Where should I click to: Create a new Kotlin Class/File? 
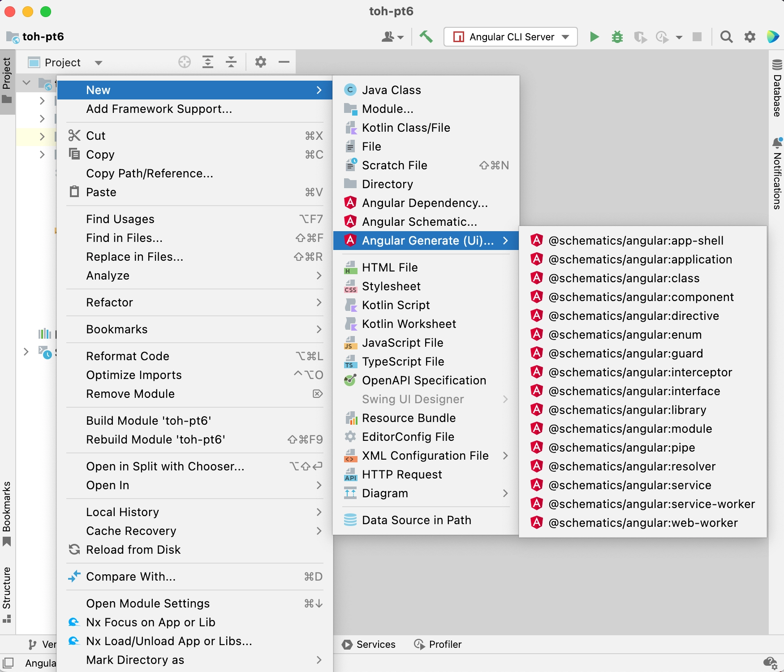(426, 128)
